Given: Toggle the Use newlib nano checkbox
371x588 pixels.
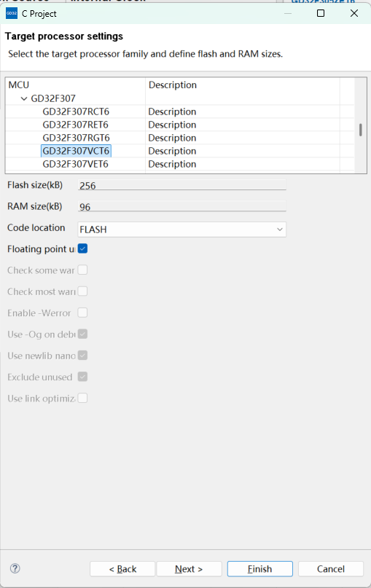Looking at the screenshot, I should coord(82,356).
